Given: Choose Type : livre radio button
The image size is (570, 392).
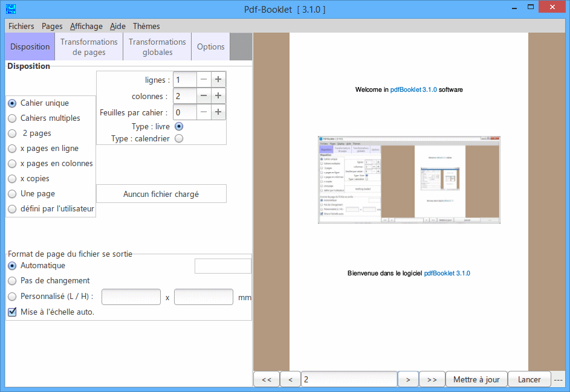Looking at the screenshot, I should (179, 126).
